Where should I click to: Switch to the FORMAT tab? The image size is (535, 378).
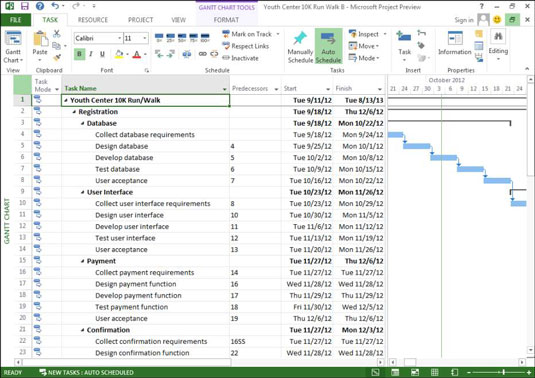click(226, 20)
